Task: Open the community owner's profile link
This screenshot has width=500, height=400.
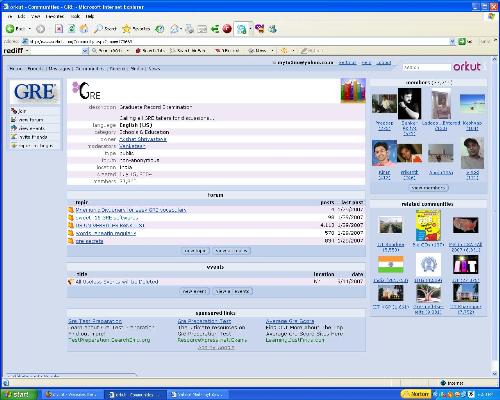Action: point(143,139)
